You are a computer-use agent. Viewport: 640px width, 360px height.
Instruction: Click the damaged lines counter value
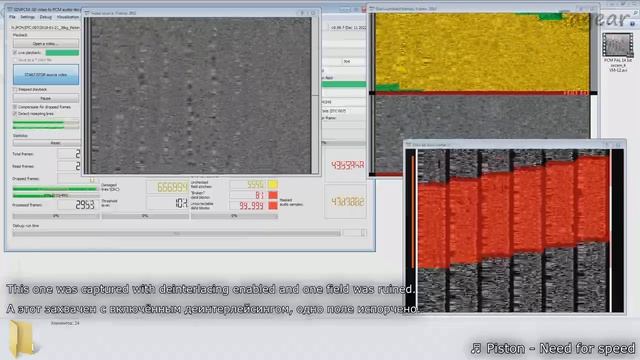point(167,187)
